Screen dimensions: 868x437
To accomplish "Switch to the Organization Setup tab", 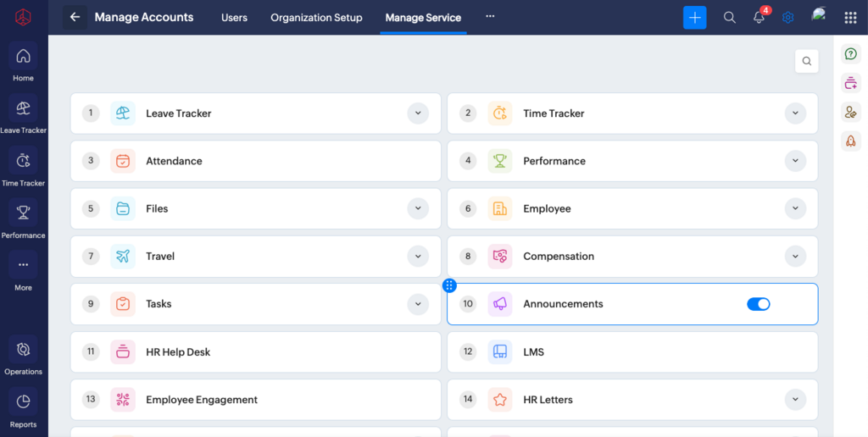I will click(x=316, y=18).
